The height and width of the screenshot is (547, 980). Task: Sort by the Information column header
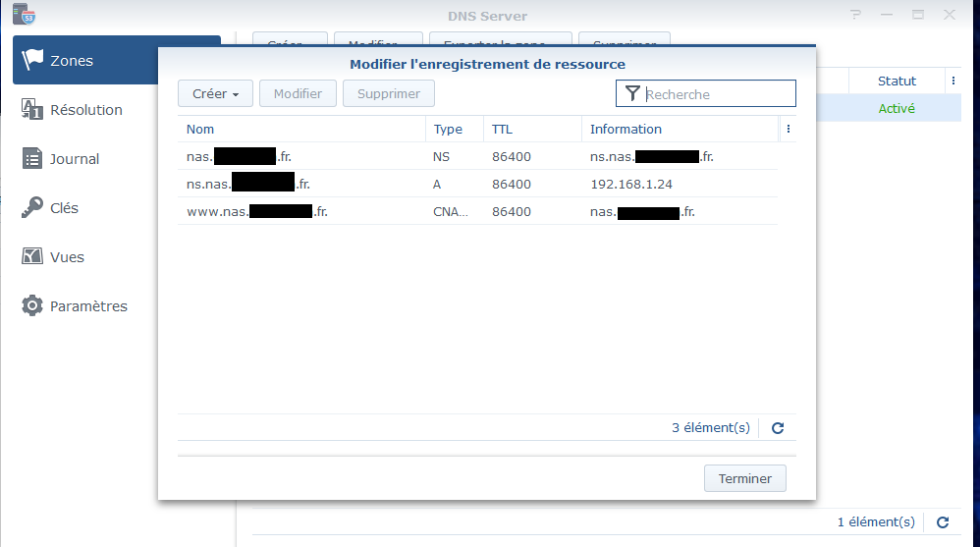pyautogui.click(x=680, y=129)
